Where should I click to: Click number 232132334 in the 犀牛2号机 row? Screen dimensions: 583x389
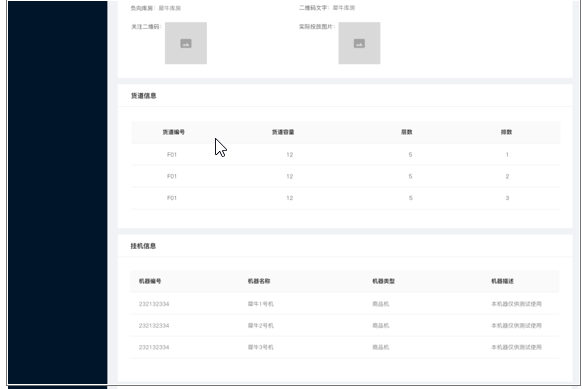click(154, 325)
